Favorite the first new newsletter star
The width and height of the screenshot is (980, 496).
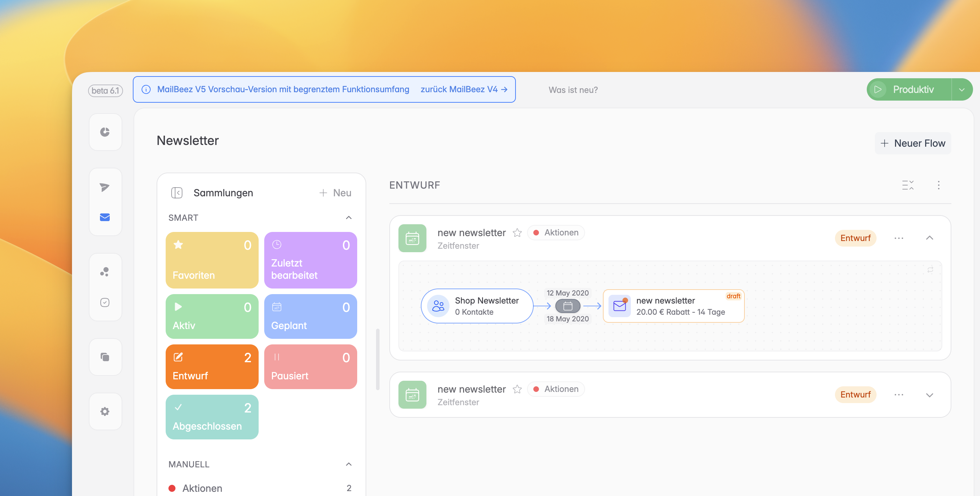click(x=517, y=233)
